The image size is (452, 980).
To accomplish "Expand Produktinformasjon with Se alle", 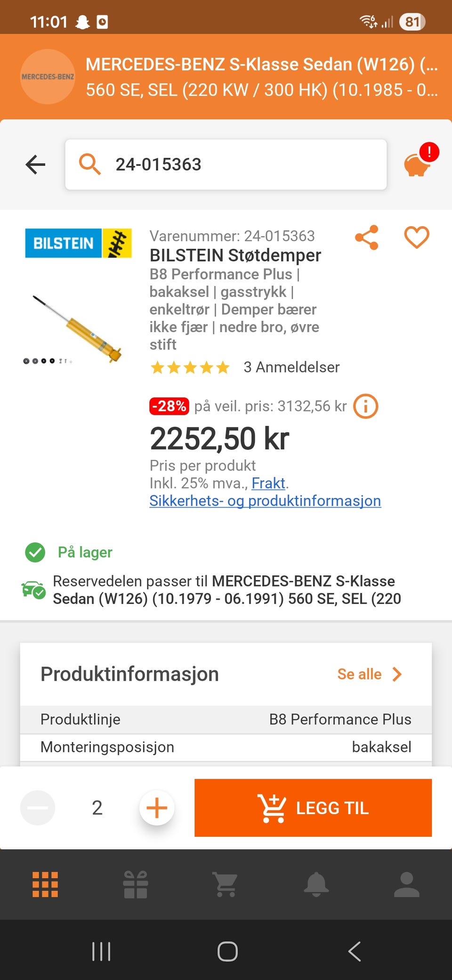I will coord(370,674).
